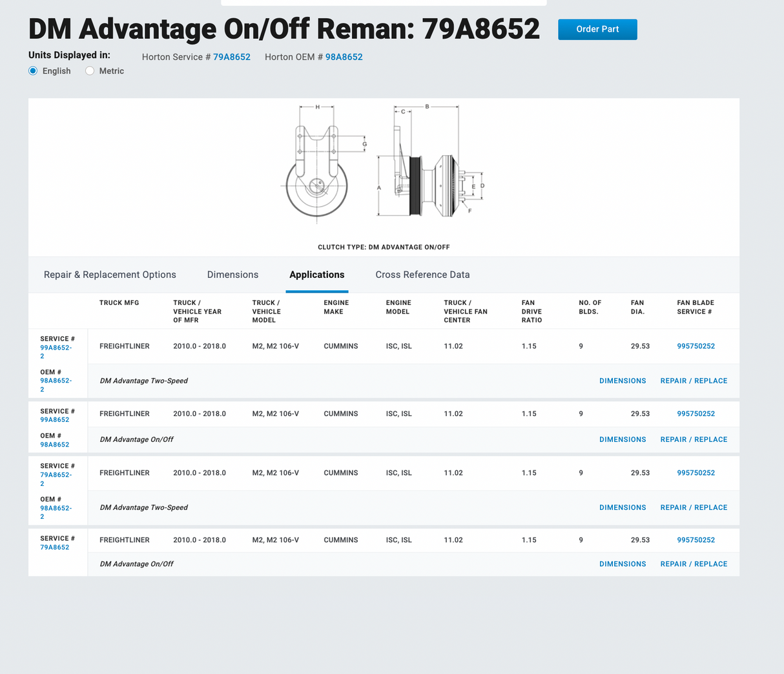Image resolution: width=784 pixels, height=674 pixels.
Task: Switch to the Dimensions tab
Action: (232, 275)
